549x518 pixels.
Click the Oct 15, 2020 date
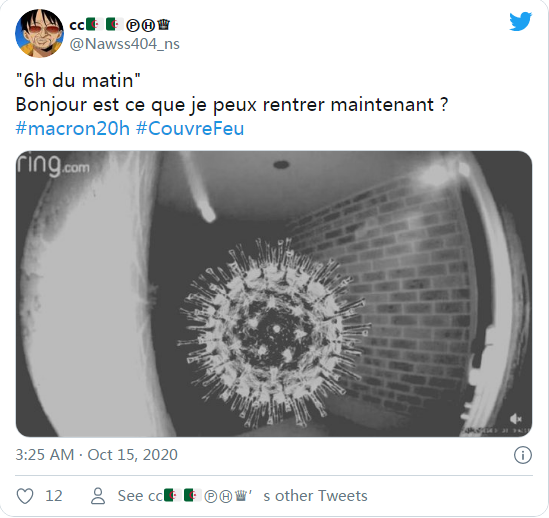pos(132,455)
